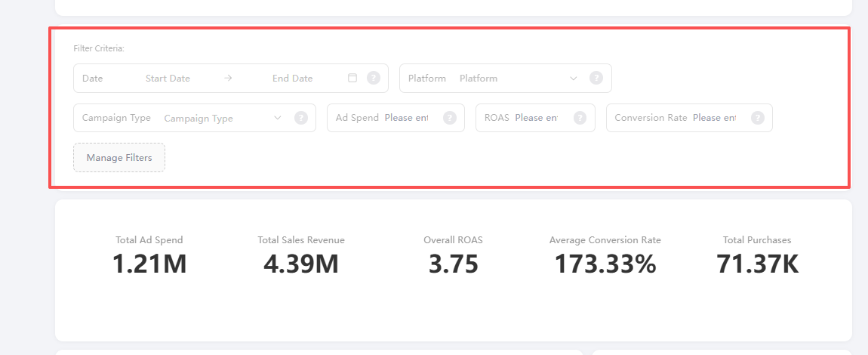Click the Campaign Type help question mark

[x=300, y=118]
